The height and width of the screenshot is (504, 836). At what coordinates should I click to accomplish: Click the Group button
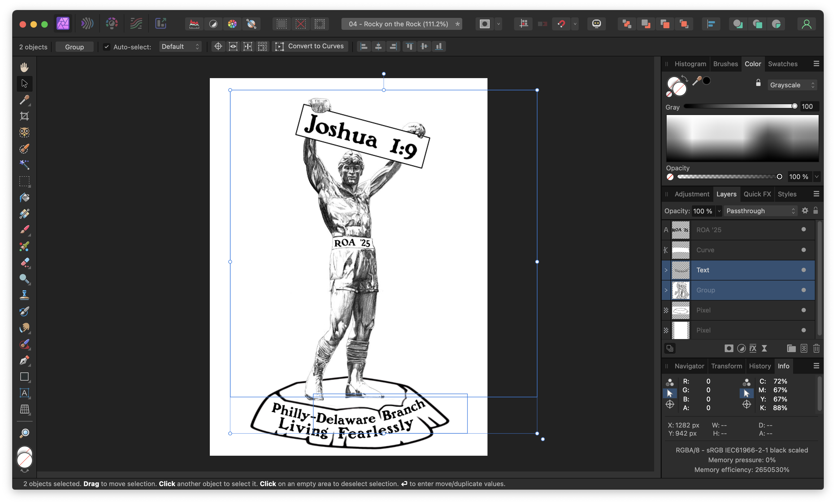[74, 47]
